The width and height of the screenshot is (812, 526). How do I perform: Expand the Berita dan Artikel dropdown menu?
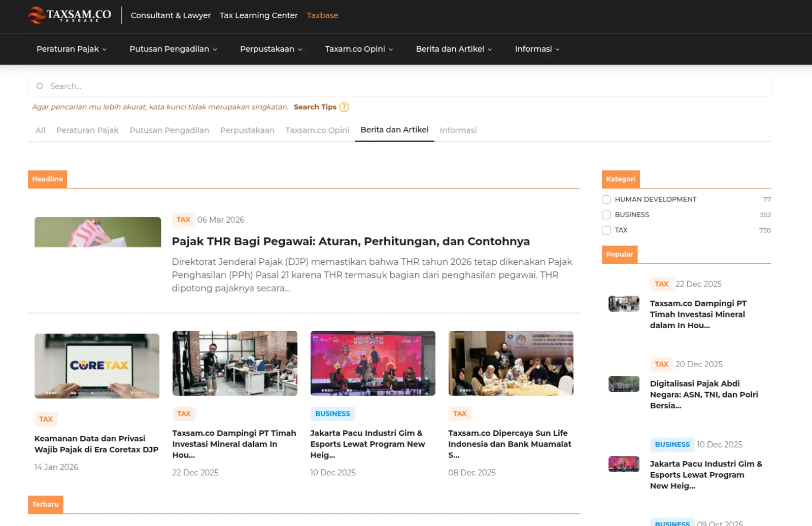(x=454, y=49)
